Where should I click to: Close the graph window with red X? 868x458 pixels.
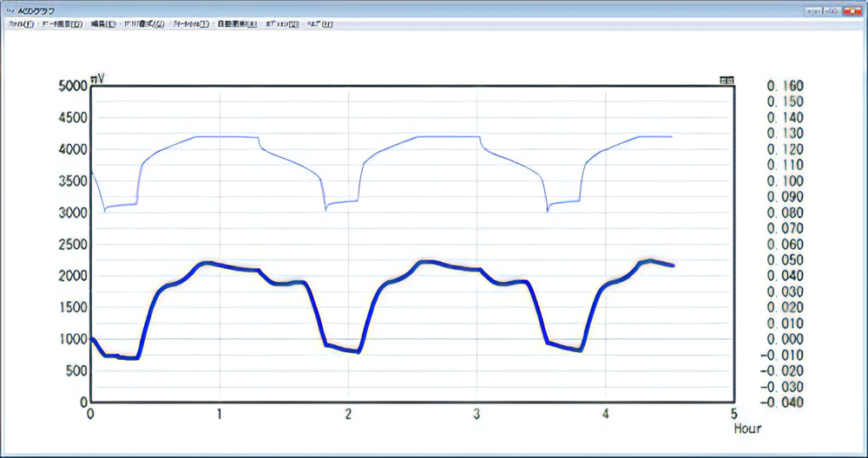pyautogui.click(x=853, y=10)
